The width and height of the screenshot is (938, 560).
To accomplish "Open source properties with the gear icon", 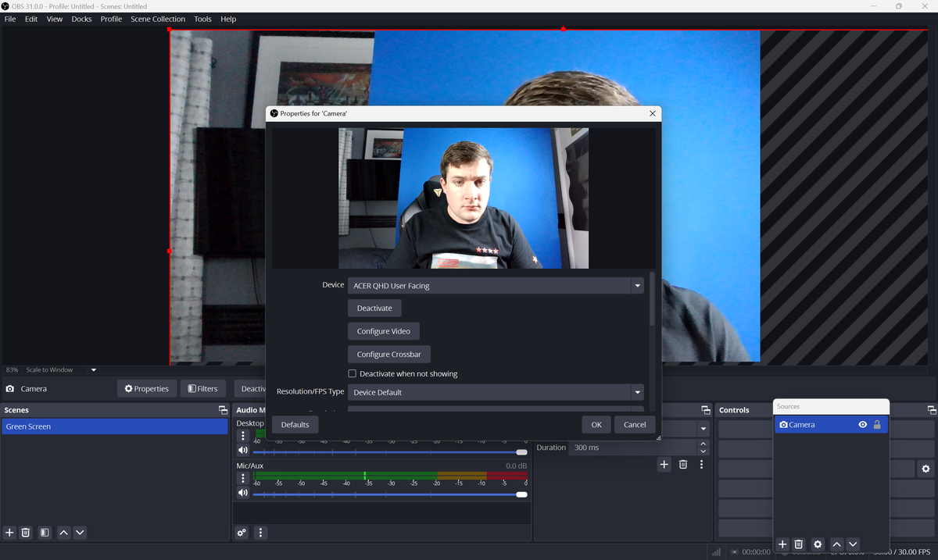I will pyautogui.click(x=818, y=544).
